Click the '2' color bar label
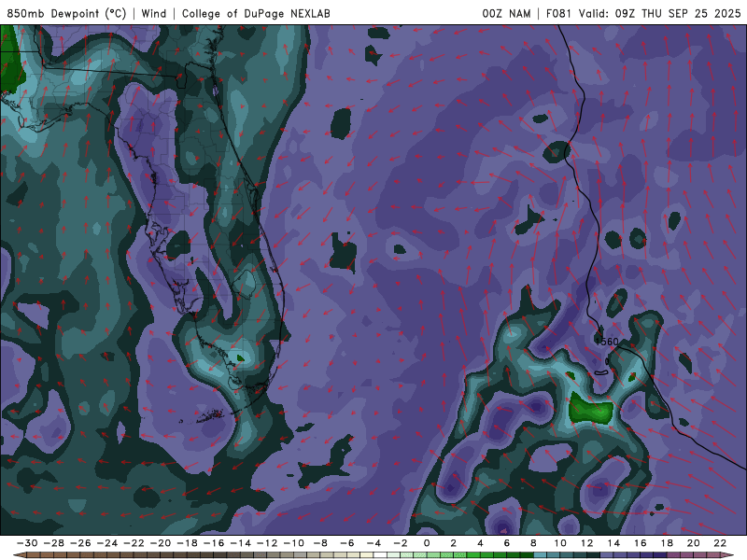Screen dimensions: 747x560 click(x=453, y=543)
